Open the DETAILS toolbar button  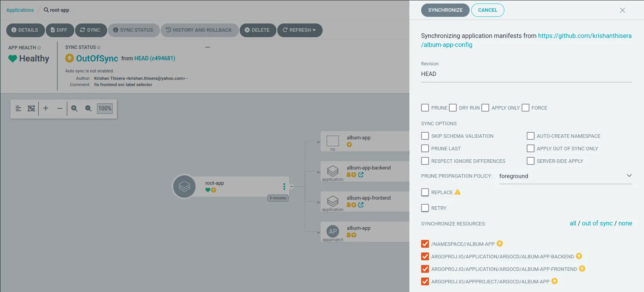point(25,30)
